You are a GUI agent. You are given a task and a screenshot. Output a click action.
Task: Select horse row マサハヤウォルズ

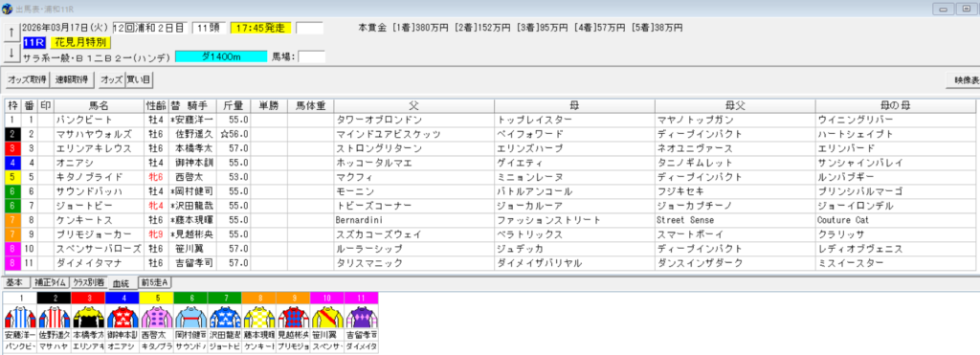click(491, 134)
